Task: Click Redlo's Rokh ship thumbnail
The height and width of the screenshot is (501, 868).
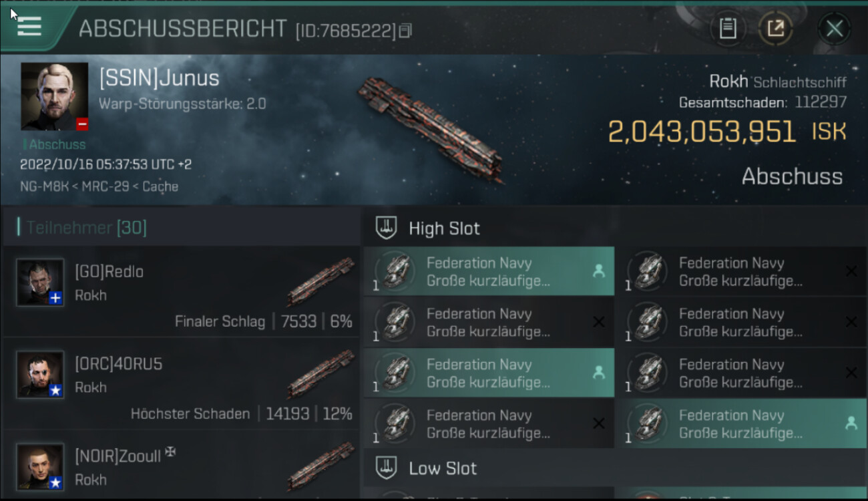Action: coord(321,281)
